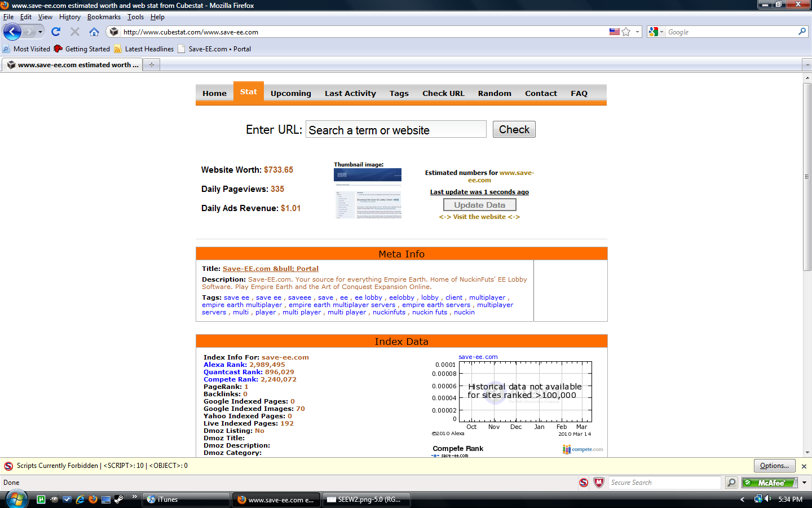Screen dimensions: 812x508
Task: Reload the current page
Action: point(56,32)
